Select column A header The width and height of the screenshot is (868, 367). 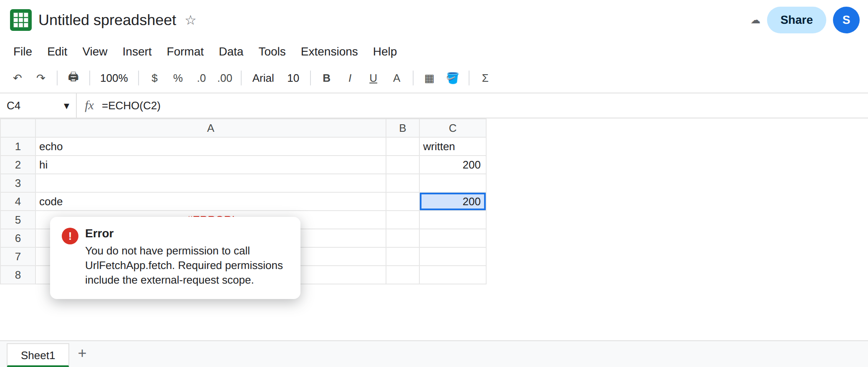click(x=211, y=128)
